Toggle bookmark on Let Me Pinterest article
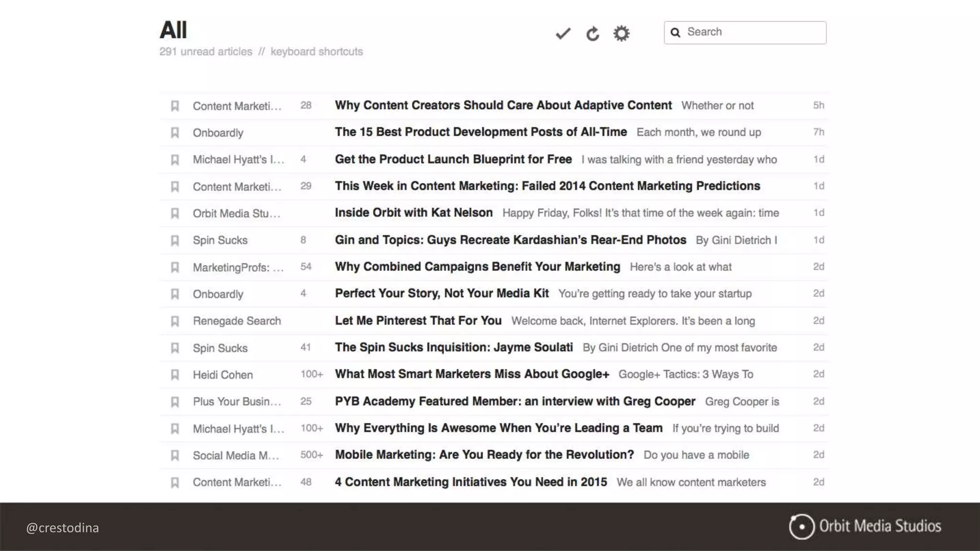Image resolution: width=980 pixels, height=551 pixels. (175, 321)
